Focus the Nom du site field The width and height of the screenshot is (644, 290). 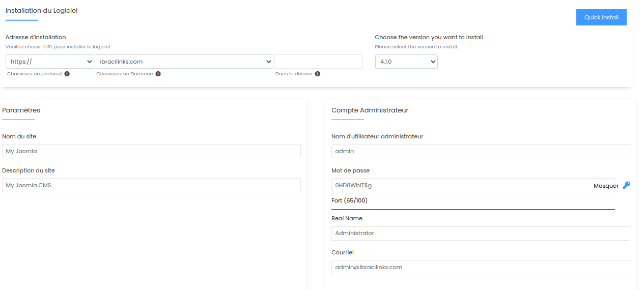coord(151,151)
